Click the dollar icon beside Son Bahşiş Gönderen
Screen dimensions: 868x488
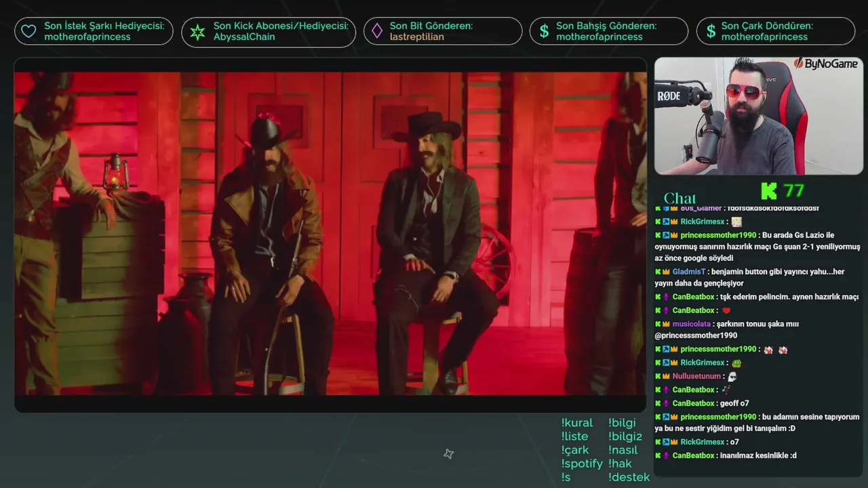click(x=544, y=31)
